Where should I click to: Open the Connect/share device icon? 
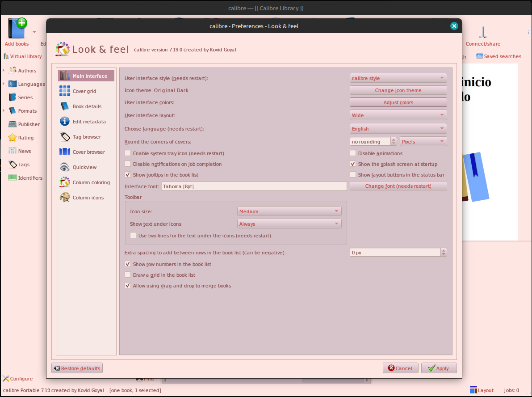[x=482, y=32]
